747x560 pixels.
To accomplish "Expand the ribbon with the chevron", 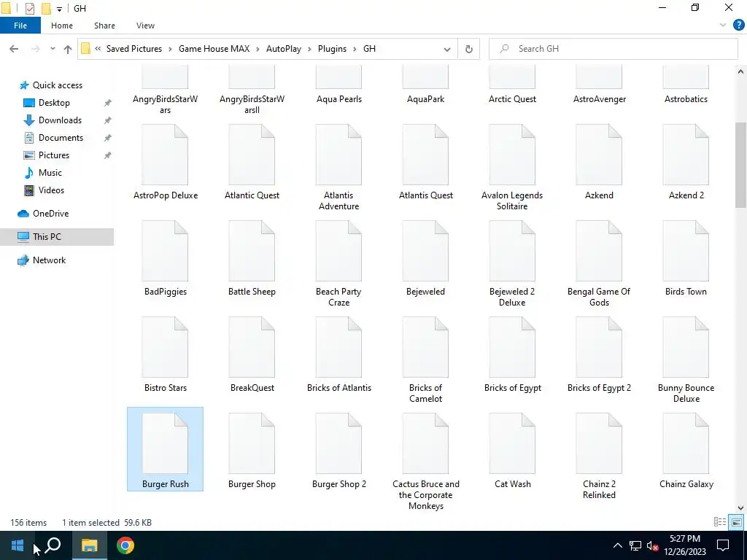I will (723, 26).
